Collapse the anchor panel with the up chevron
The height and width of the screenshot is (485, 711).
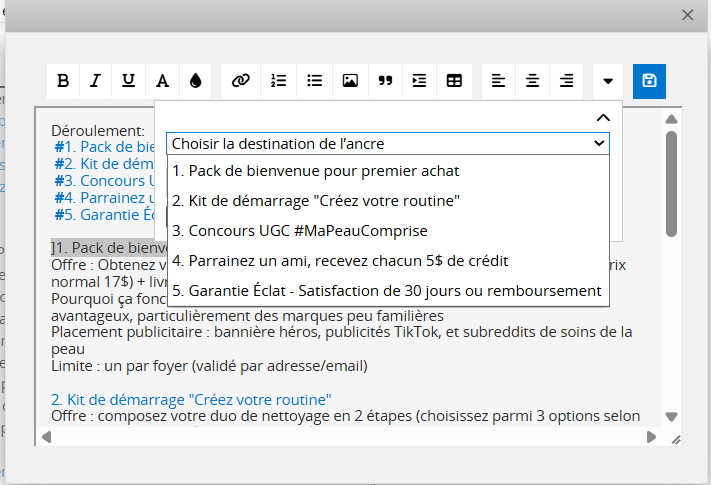pyautogui.click(x=602, y=118)
